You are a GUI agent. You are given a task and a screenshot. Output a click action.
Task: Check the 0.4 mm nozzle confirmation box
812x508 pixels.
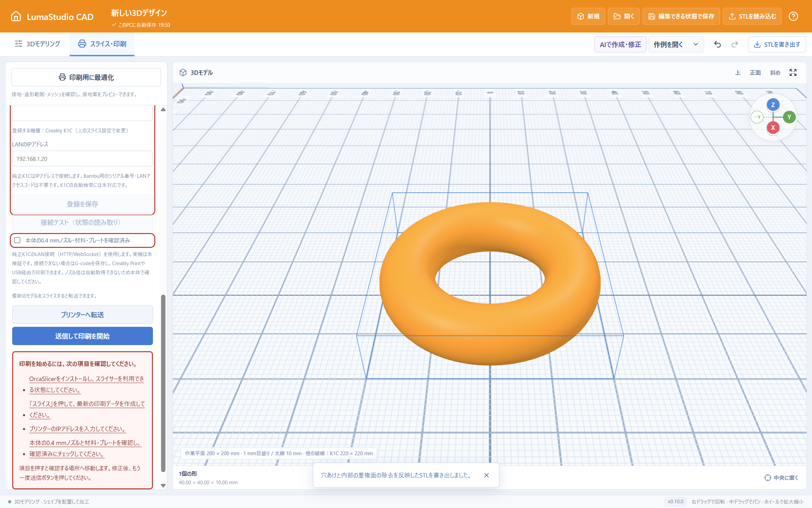click(x=17, y=240)
